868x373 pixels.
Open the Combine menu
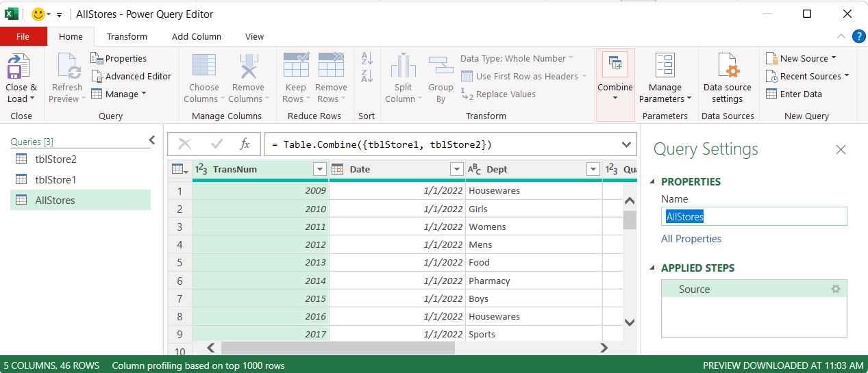[x=615, y=85]
